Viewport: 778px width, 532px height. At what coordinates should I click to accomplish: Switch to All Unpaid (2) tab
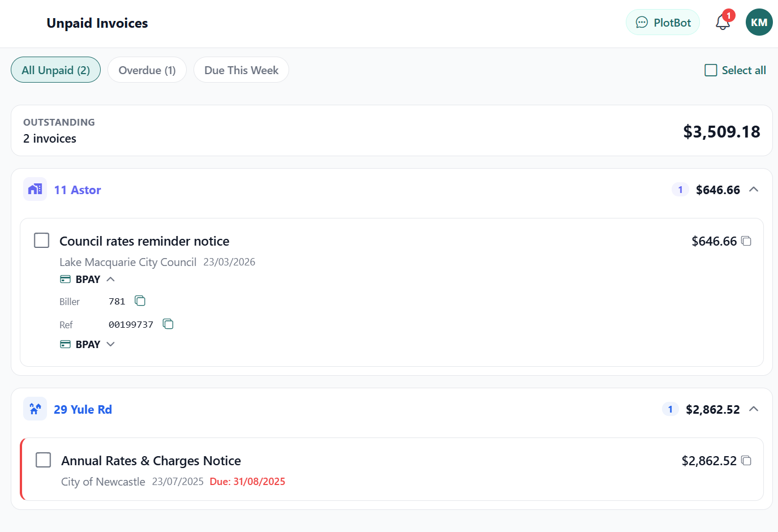tap(55, 70)
